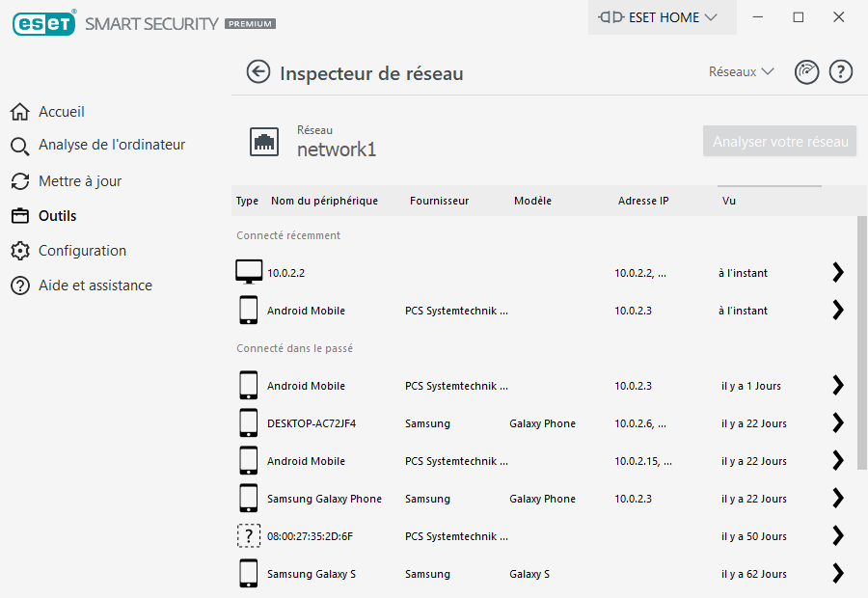The height and width of the screenshot is (598, 868).
Task: Sort by Modèle column header
Action: (x=532, y=201)
